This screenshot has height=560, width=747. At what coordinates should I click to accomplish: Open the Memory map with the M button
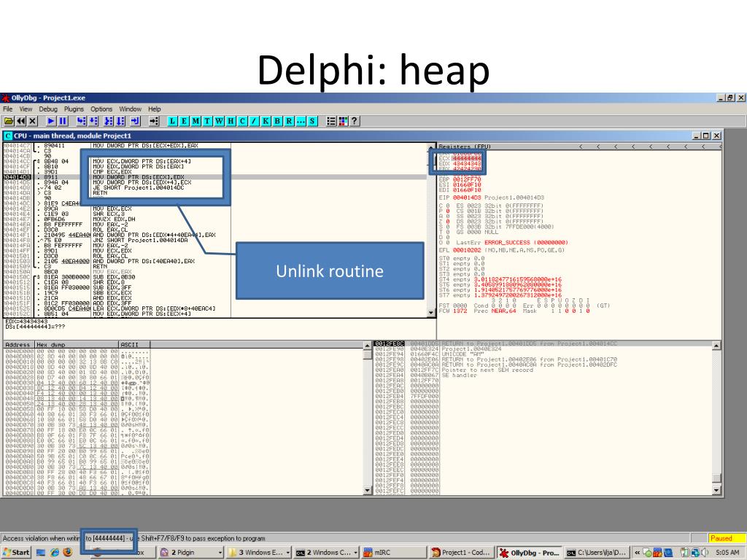(196, 121)
